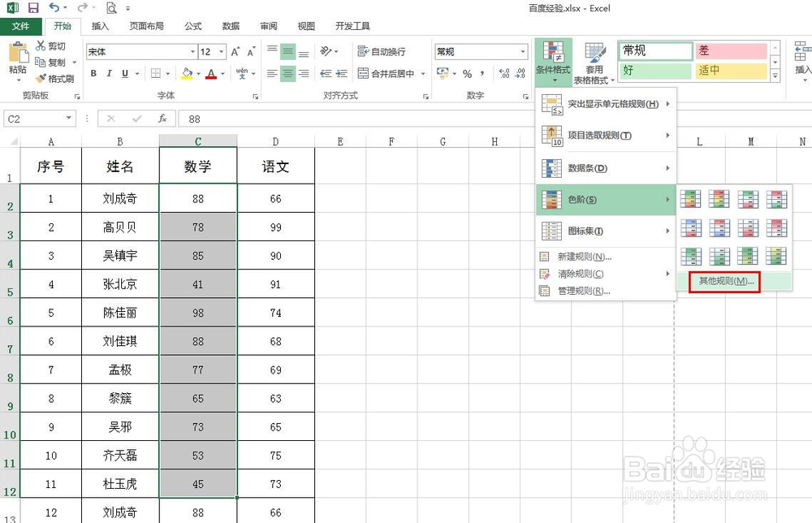The height and width of the screenshot is (523, 812).
Task: Open the font size dropdown
Action: pos(222,51)
